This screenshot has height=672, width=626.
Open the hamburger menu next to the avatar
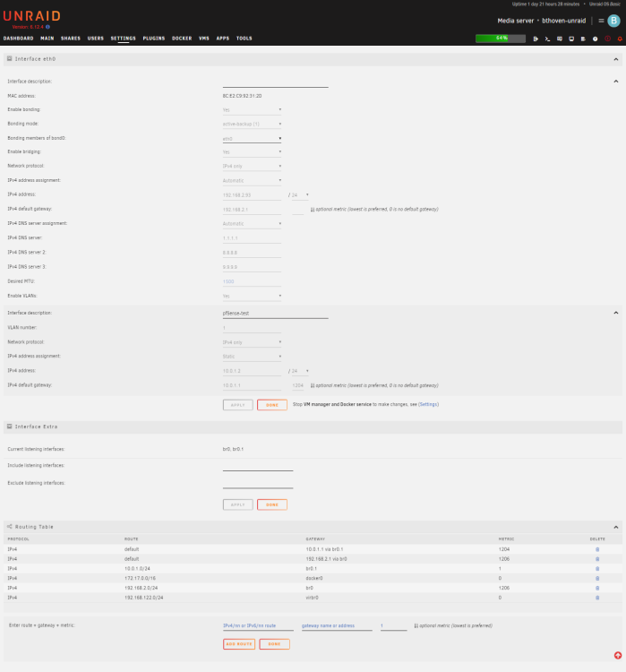(601, 21)
